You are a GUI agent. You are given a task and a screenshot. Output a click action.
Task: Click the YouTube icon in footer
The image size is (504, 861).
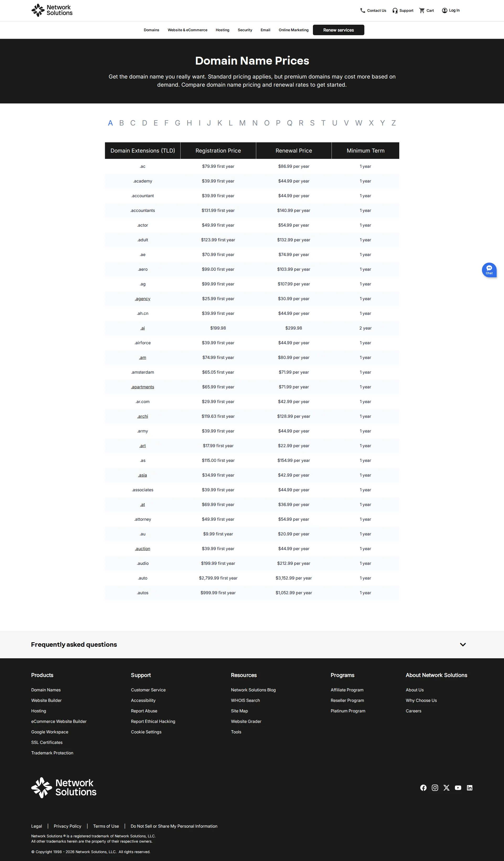(458, 787)
